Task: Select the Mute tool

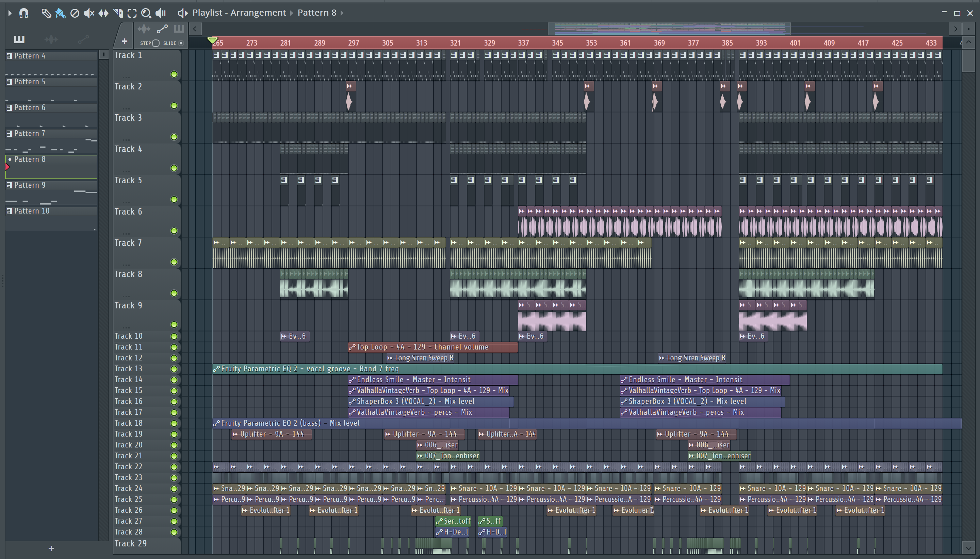Action: click(89, 14)
